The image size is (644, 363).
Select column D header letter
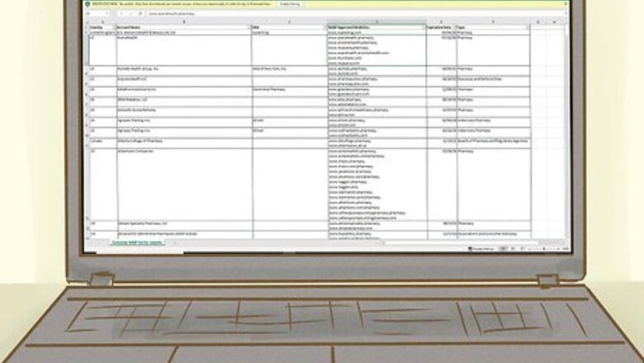pos(376,21)
